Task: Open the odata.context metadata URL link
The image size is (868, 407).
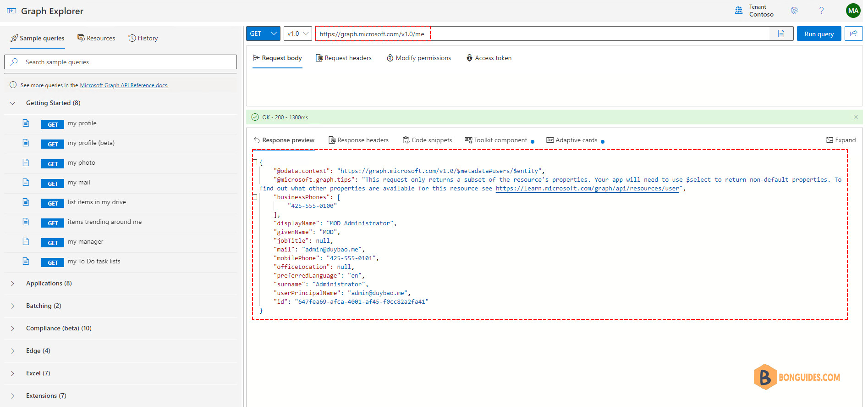Action: click(439, 171)
